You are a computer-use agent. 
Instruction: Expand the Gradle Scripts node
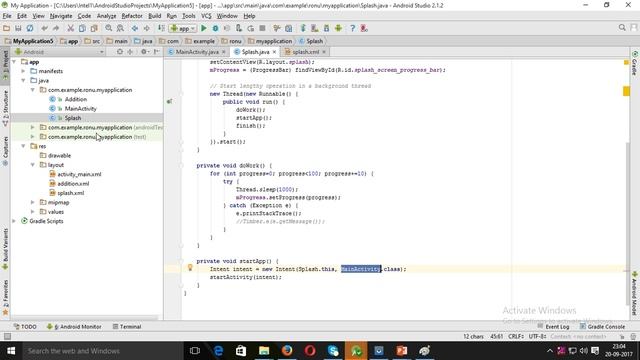click(x=14, y=221)
